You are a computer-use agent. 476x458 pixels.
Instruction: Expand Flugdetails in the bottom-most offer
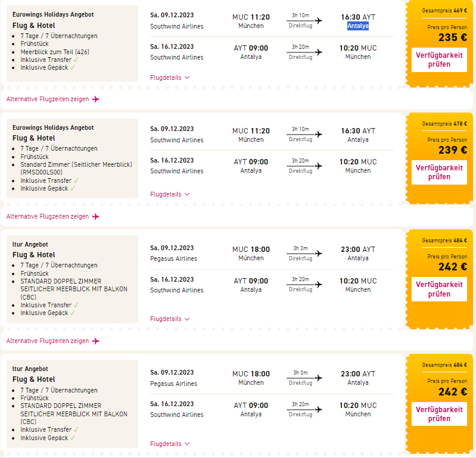pos(170,444)
